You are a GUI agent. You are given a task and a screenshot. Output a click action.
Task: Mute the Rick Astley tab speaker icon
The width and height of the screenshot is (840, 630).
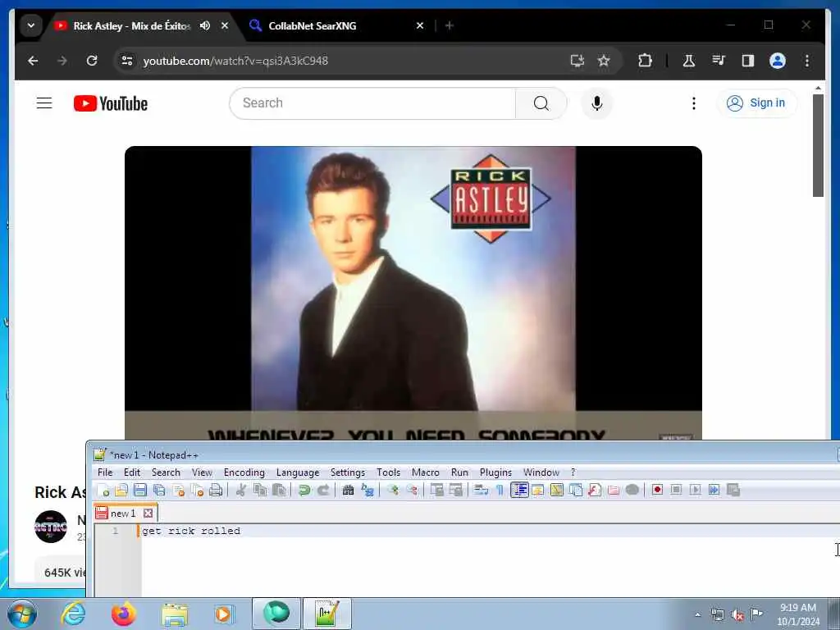pos(205,25)
